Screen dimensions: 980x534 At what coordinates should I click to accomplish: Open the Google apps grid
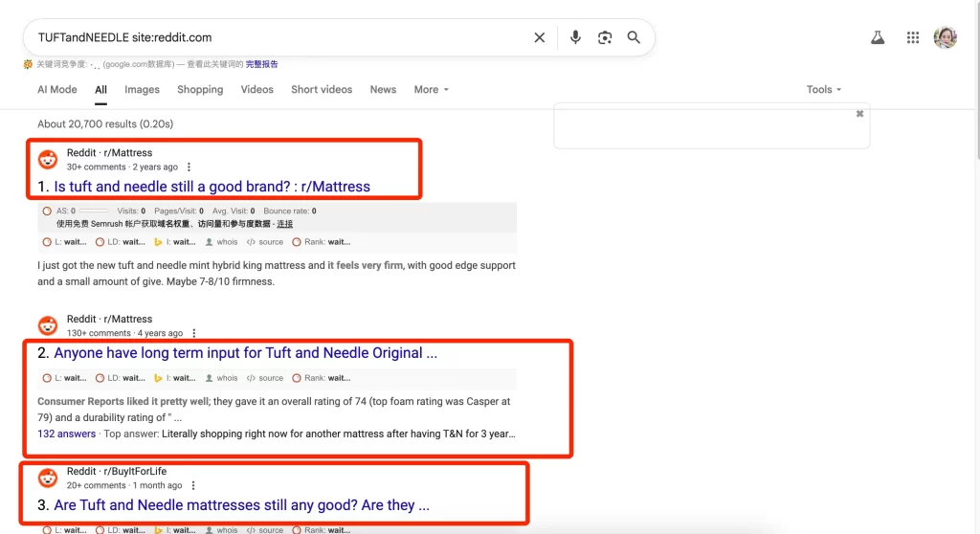point(913,37)
